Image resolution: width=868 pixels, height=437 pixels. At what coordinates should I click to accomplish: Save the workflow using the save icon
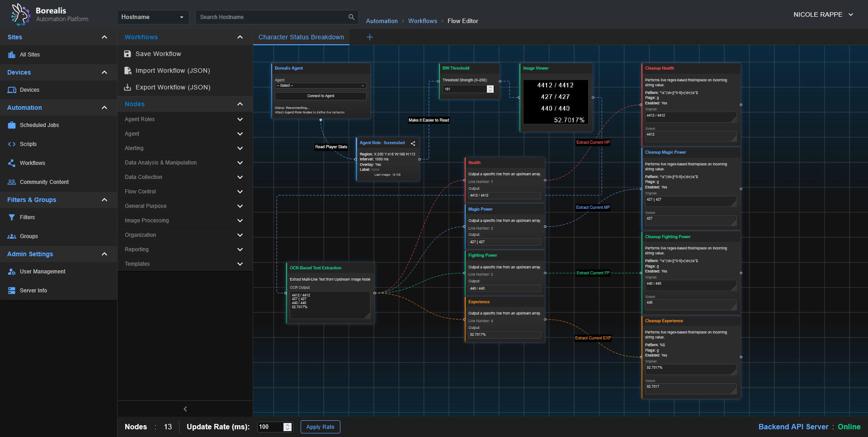(127, 54)
